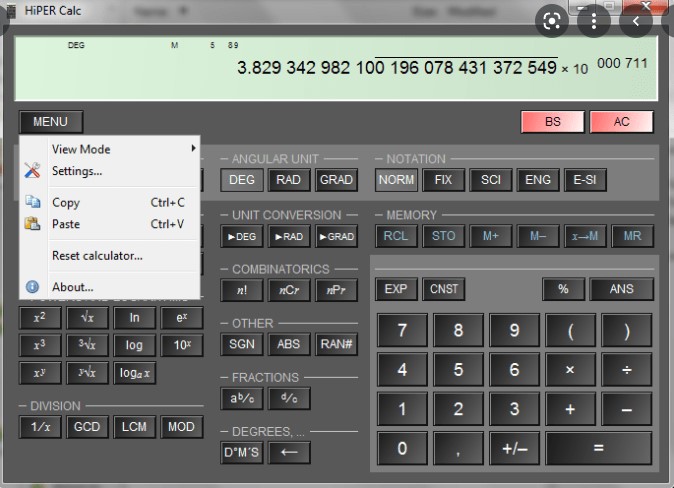
Task: Click the √x square root key
Action: [87, 318]
